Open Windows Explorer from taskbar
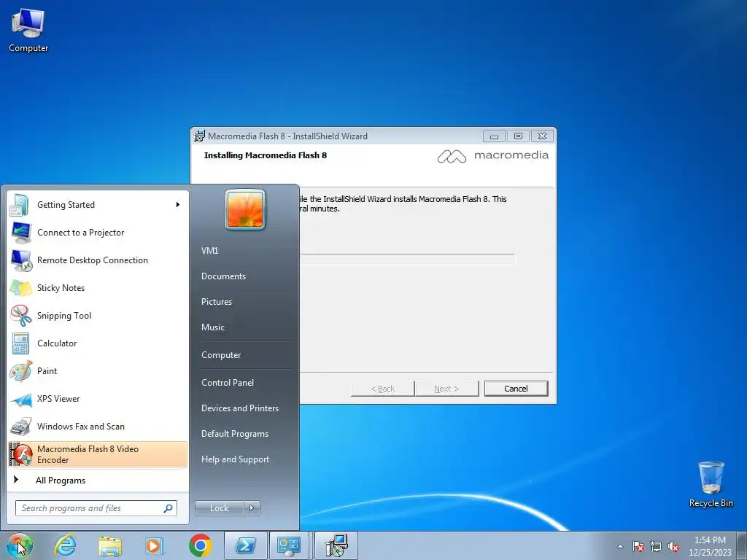 click(x=110, y=545)
